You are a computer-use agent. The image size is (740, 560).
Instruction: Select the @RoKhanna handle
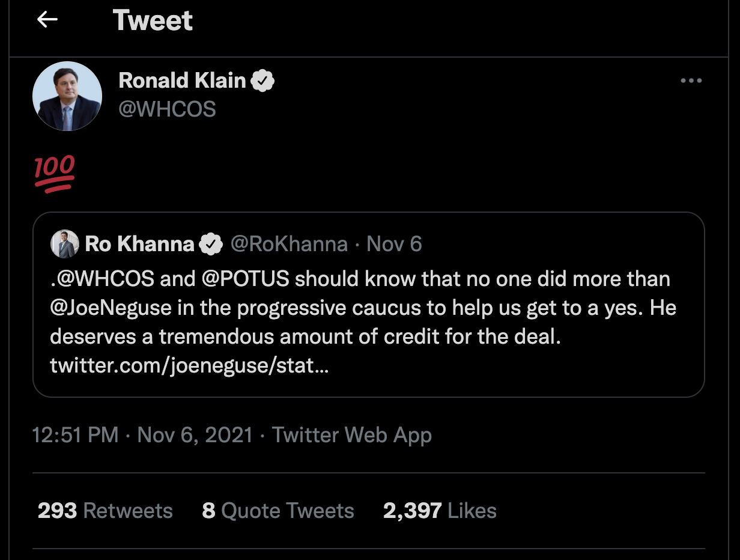click(289, 244)
